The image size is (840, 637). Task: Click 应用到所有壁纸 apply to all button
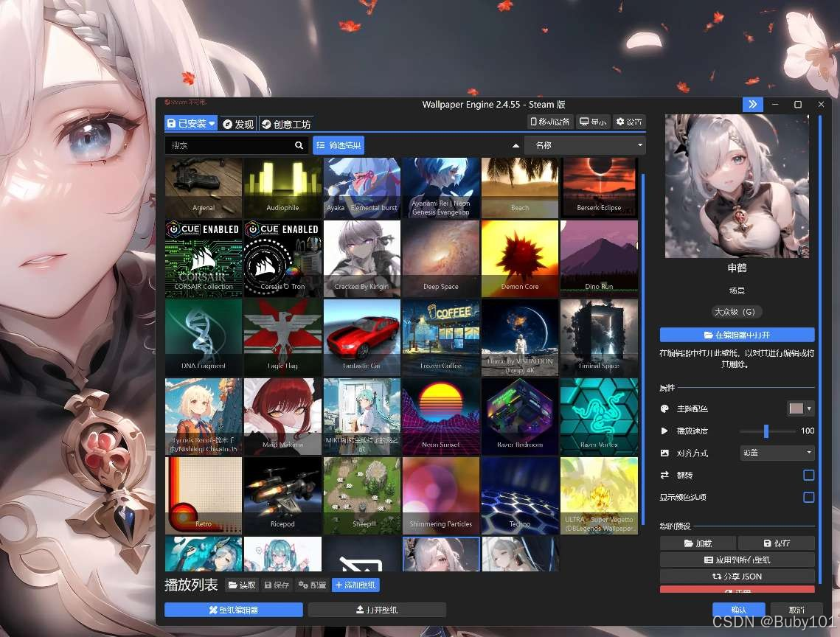pyautogui.click(x=737, y=560)
